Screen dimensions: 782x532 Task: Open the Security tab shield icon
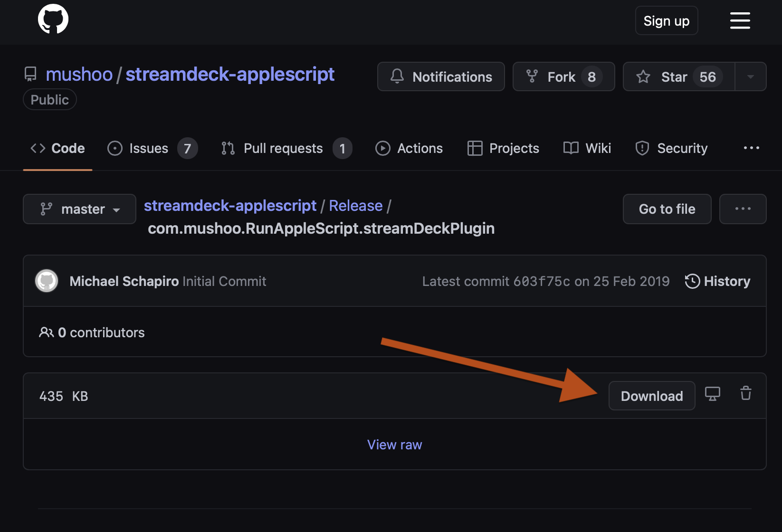[x=642, y=148]
